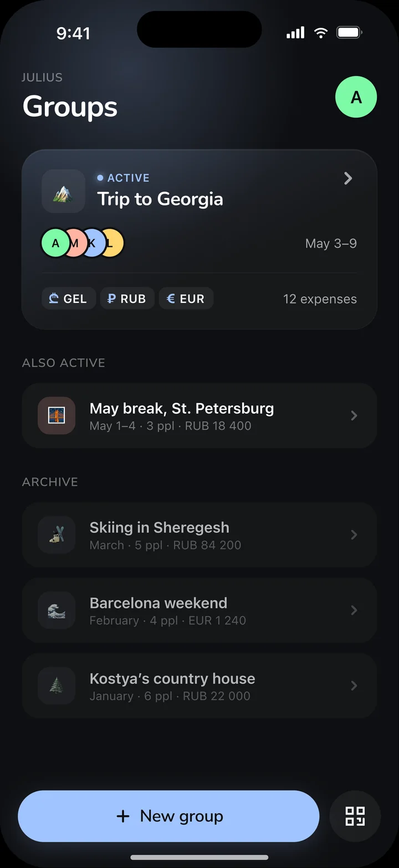
Task: Tap the bridge icon for May break
Action: coord(57,415)
